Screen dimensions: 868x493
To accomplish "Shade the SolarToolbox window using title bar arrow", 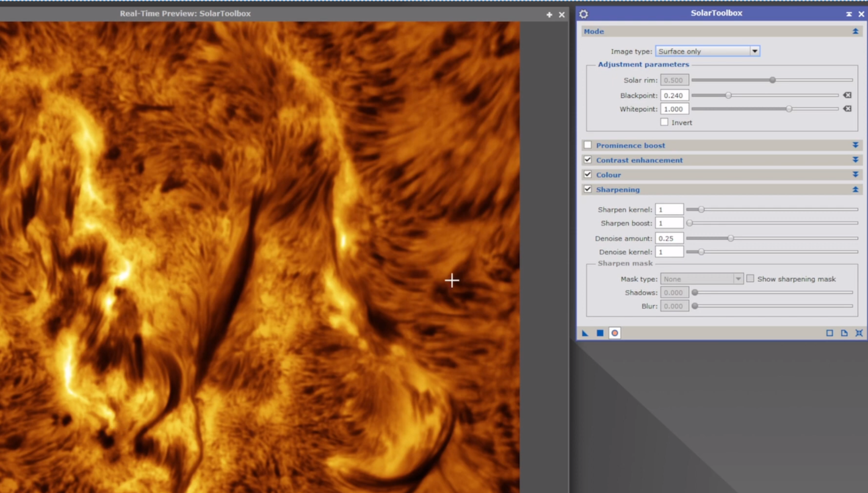I will coord(849,13).
